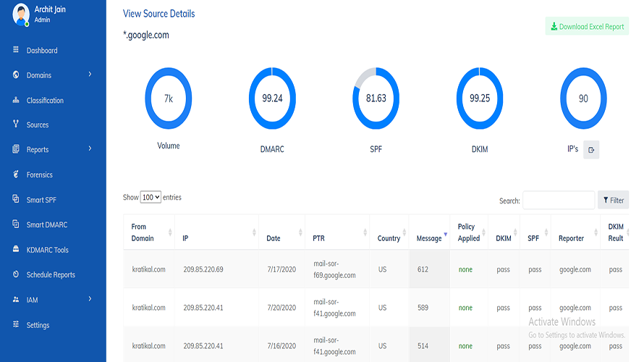
Task: Click the SPF 81.63 donut chart
Action: point(376,98)
